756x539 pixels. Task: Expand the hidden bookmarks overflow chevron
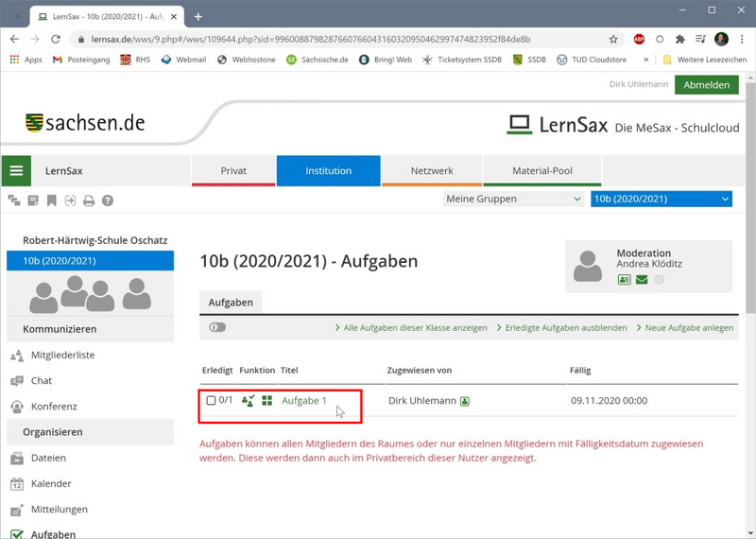646,60
